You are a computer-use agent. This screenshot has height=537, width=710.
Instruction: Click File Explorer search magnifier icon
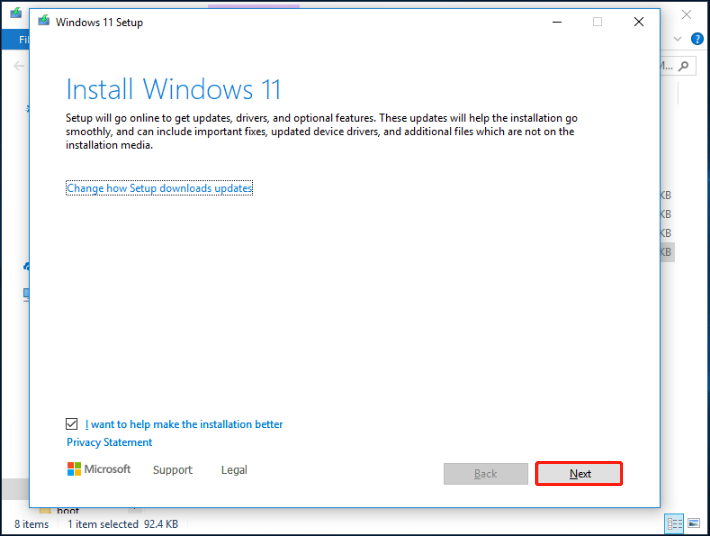click(684, 66)
